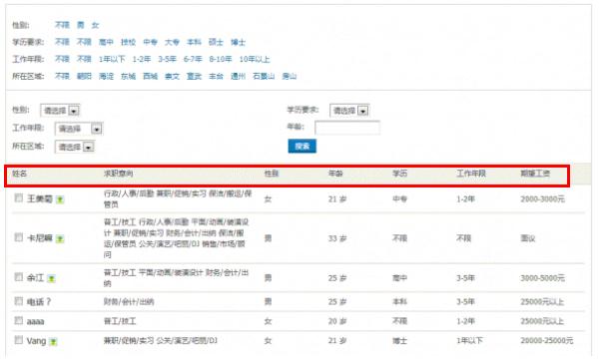Open the aaaa candidate name
The image size is (609, 364).
tap(35, 321)
